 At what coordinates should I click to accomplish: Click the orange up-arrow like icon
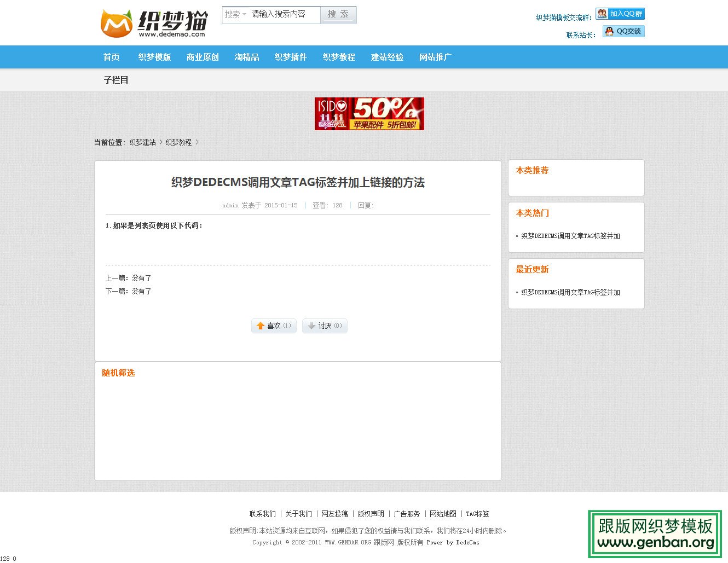[261, 326]
